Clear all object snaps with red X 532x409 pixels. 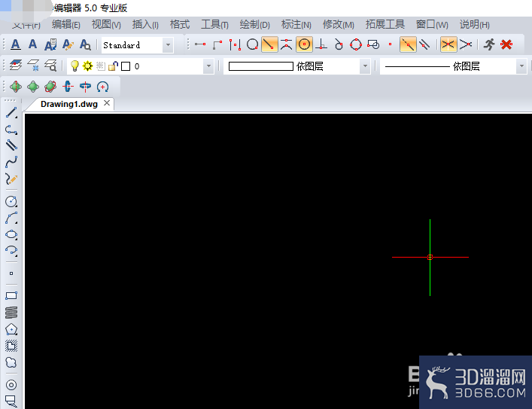506,44
